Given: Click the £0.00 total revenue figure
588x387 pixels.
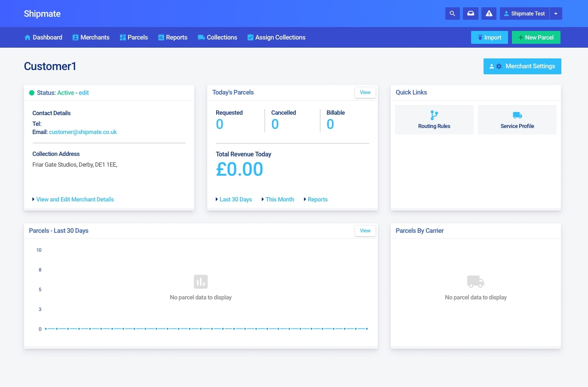Looking at the screenshot, I should click(239, 169).
